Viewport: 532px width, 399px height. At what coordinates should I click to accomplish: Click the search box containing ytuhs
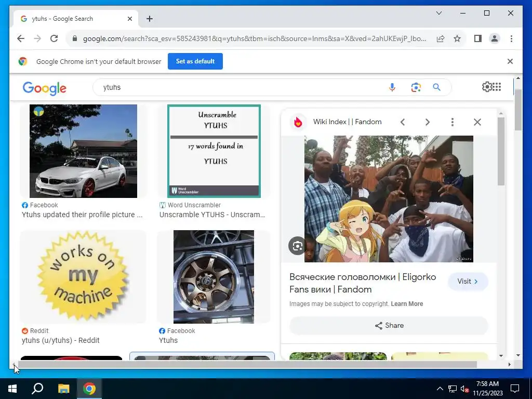(237, 87)
